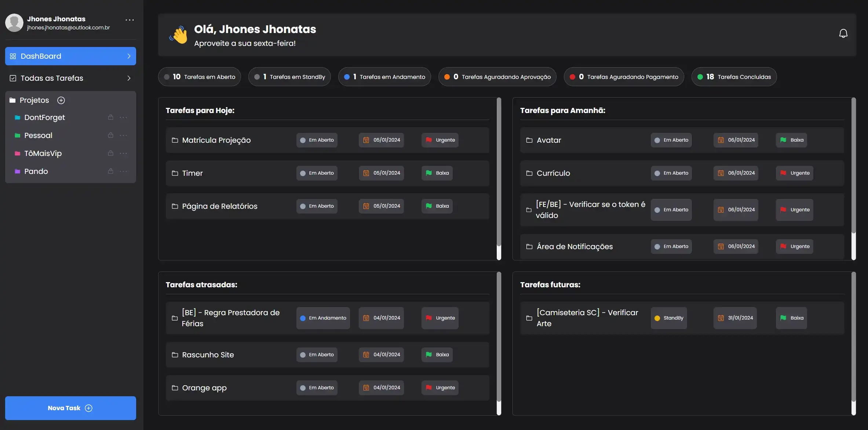The height and width of the screenshot is (430, 868).
Task: Open the options dots for Pessoal project
Action: click(x=123, y=135)
